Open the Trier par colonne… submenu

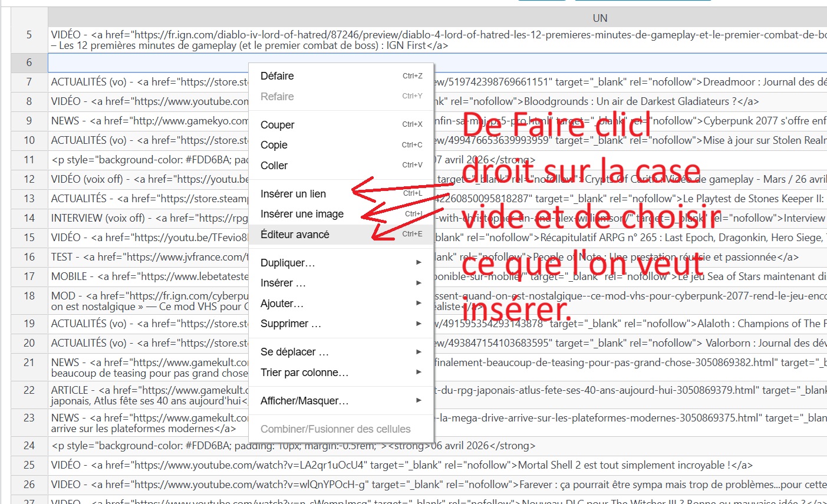point(341,373)
